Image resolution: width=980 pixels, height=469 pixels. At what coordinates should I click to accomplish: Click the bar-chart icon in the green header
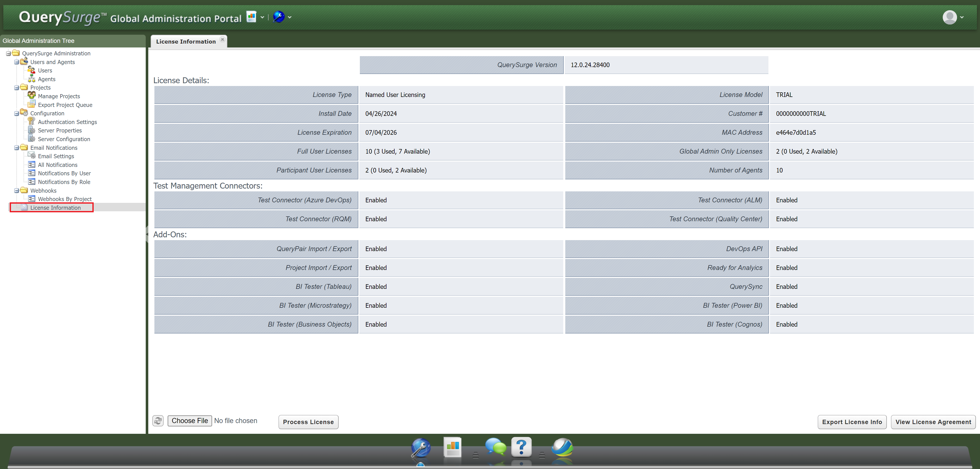tap(251, 17)
